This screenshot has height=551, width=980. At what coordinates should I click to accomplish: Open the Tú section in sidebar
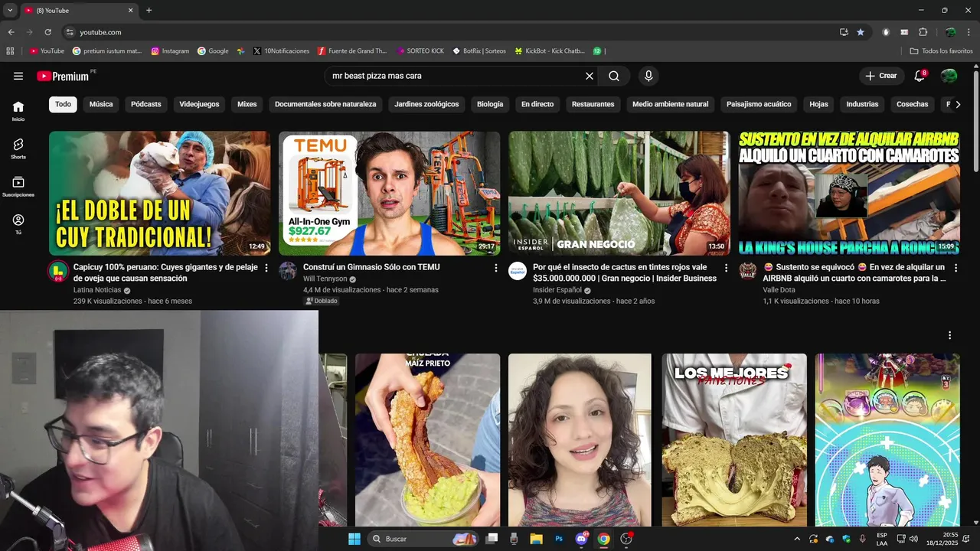tap(18, 224)
